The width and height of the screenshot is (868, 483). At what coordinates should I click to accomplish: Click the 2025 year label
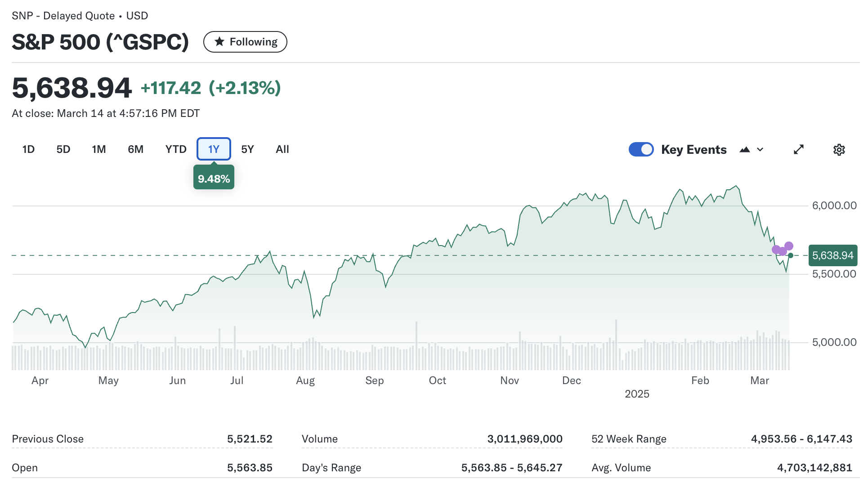pos(637,394)
